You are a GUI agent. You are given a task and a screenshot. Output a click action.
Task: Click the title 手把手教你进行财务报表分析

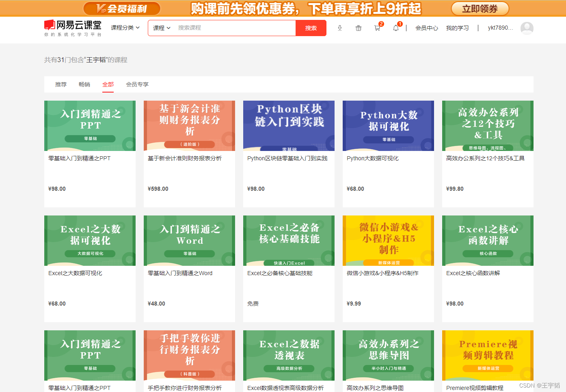(x=185, y=388)
